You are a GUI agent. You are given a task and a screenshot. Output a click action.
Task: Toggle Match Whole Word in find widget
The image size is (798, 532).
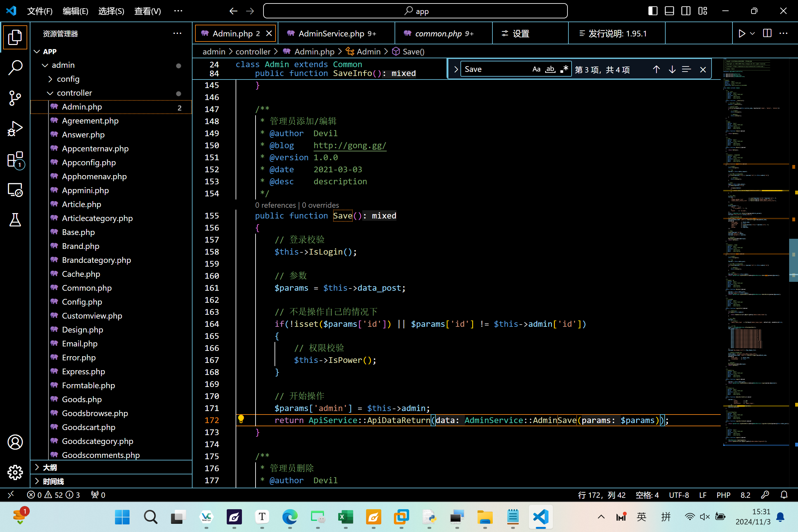(x=550, y=70)
